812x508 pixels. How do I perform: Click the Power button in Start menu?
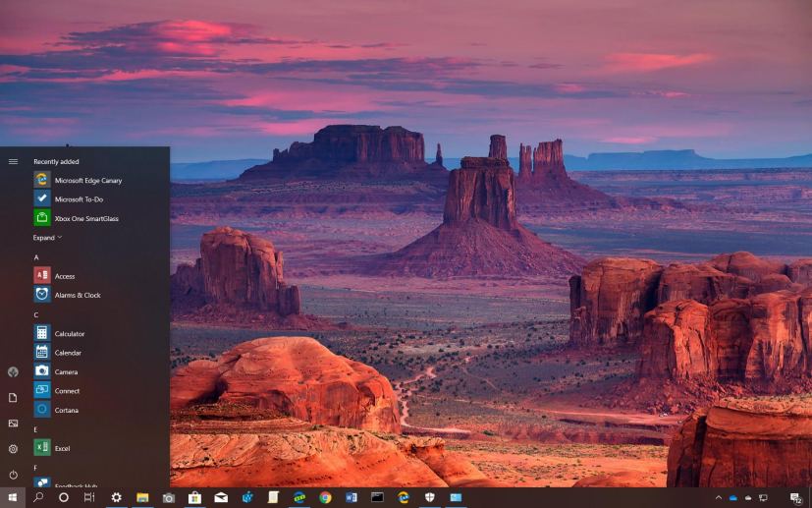click(x=13, y=475)
